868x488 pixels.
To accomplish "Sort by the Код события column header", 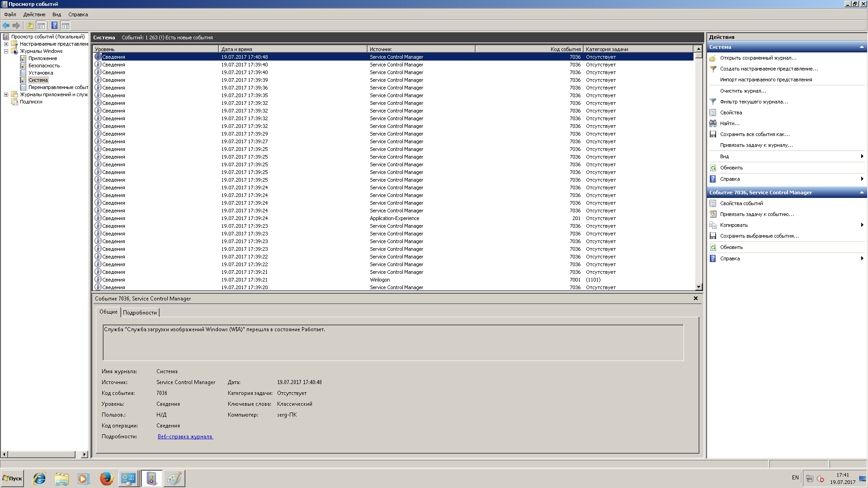I will [529, 49].
